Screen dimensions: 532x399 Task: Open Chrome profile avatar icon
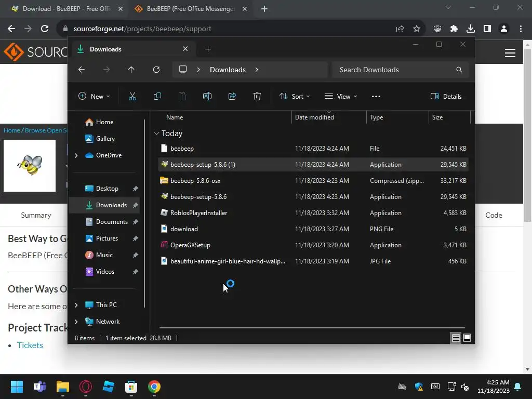click(504, 29)
